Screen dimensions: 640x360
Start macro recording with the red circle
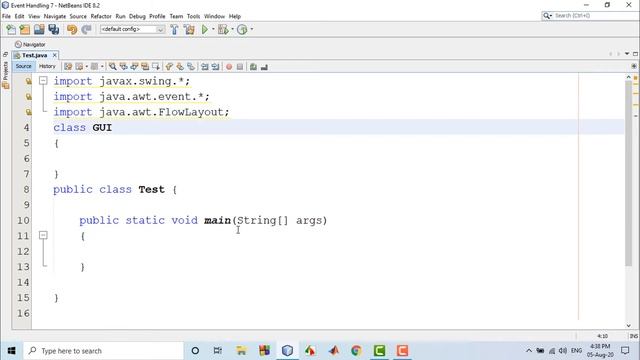tap(229, 67)
